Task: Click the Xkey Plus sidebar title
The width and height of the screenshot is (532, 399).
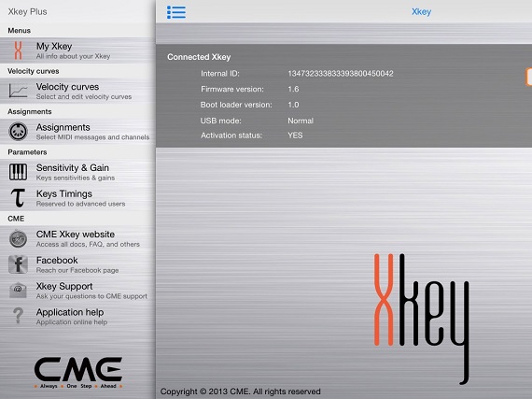Action: [27, 11]
